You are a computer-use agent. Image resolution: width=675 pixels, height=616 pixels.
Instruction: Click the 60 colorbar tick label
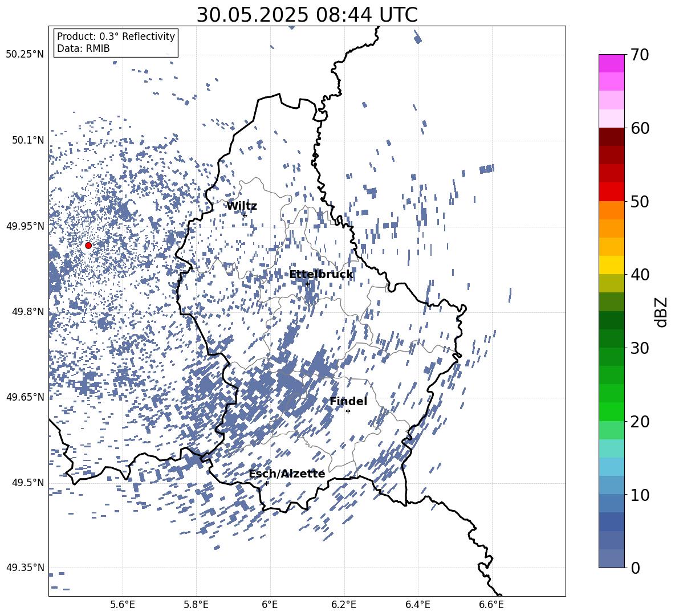point(640,128)
